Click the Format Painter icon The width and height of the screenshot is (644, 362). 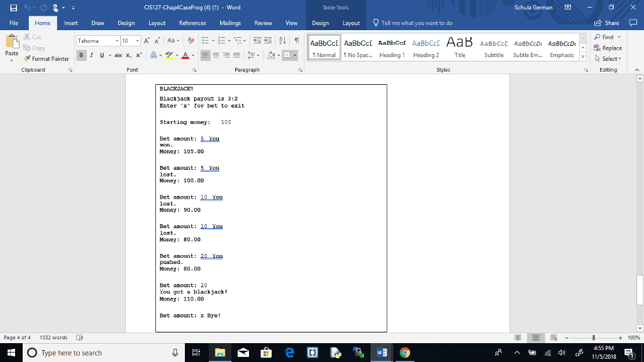[x=28, y=60]
